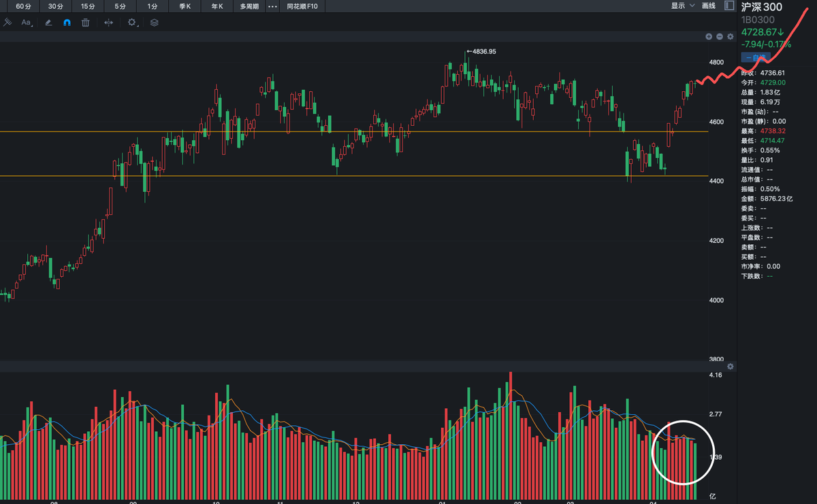Zoom in chart with plus icon
The height and width of the screenshot is (504, 817).
[709, 37]
